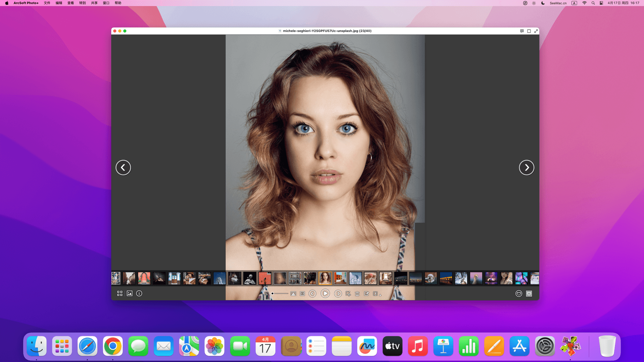
Task: Open the Apple menu
Action: (x=7, y=3)
